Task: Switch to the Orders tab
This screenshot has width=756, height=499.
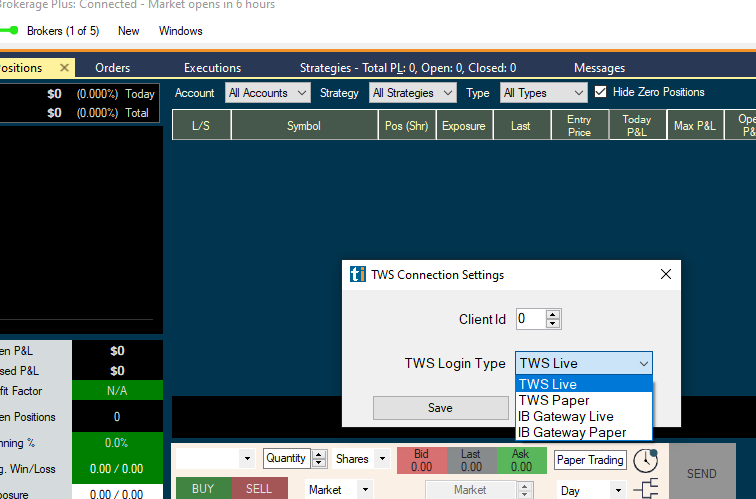Action: pyautogui.click(x=112, y=68)
